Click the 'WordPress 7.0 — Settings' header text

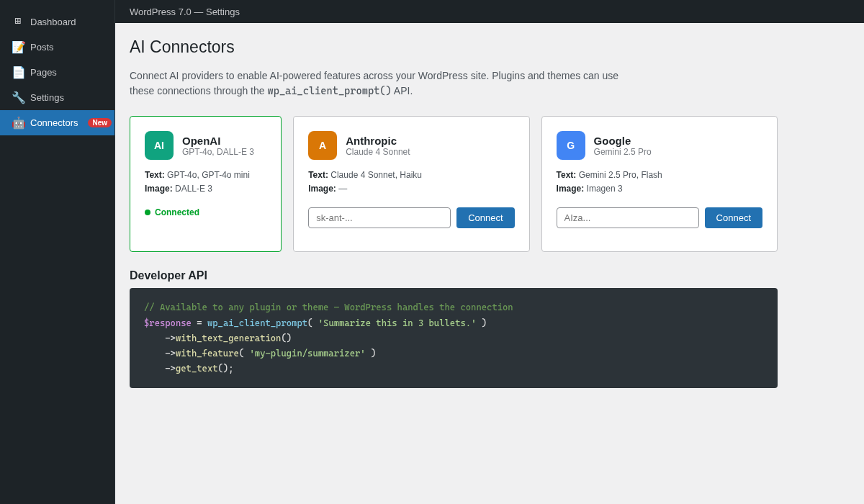[184, 12]
